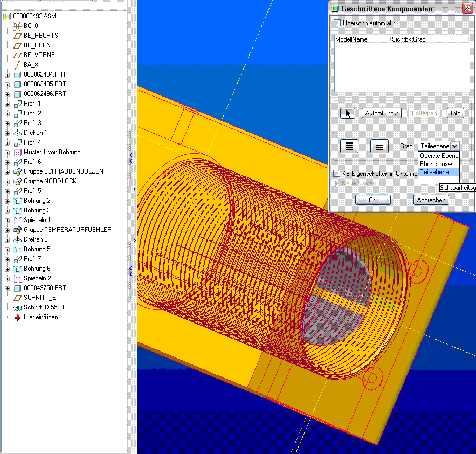This screenshot has height=454, width=476.
Task: Select SCHNITT_E in the model tree
Action: tap(40, 298)
